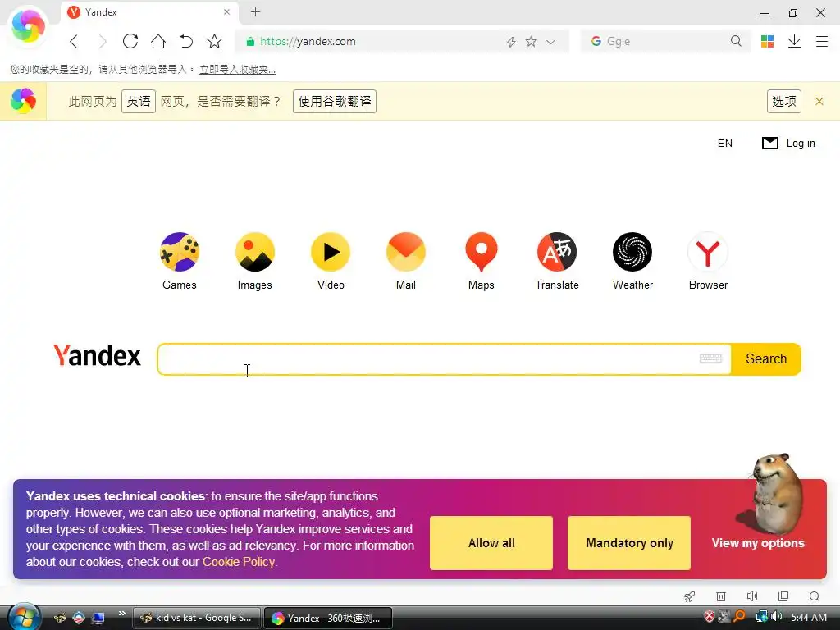This screenshot has height=630, width=840.
Task: Click the yellow Search button
Action: (x=766, y=359)
